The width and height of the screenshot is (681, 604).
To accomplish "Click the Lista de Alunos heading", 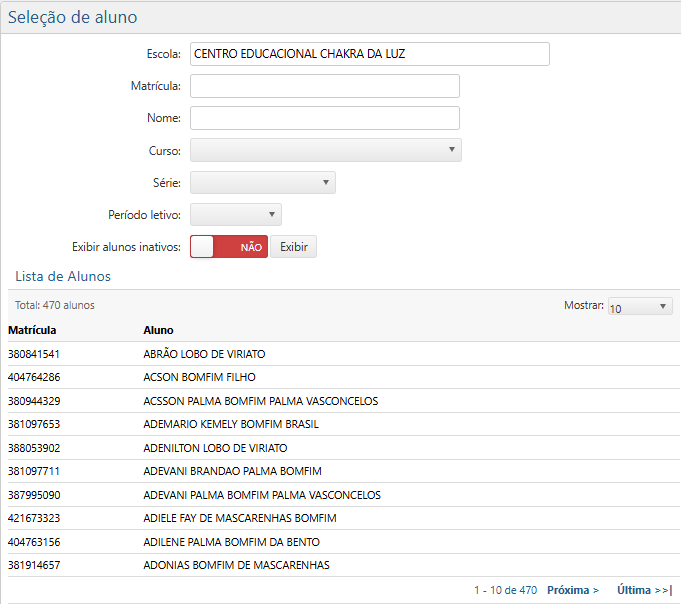I will point(63,276).
